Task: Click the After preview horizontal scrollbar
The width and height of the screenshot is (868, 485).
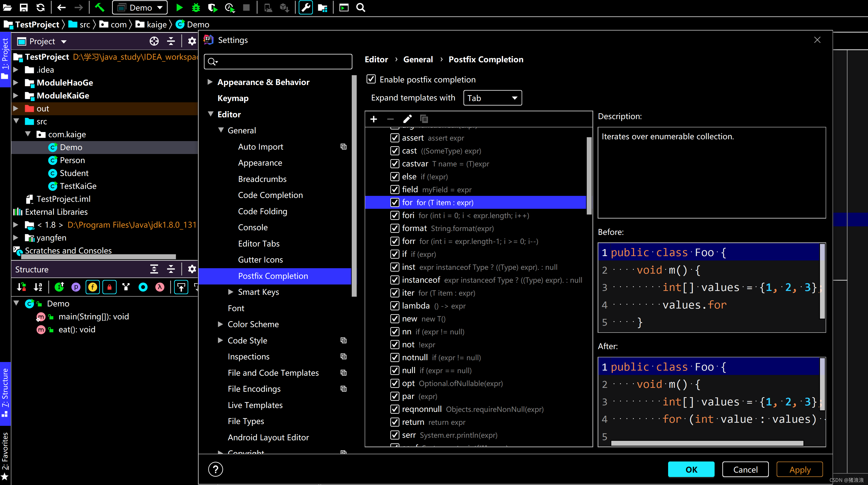Action: (707, 443)
